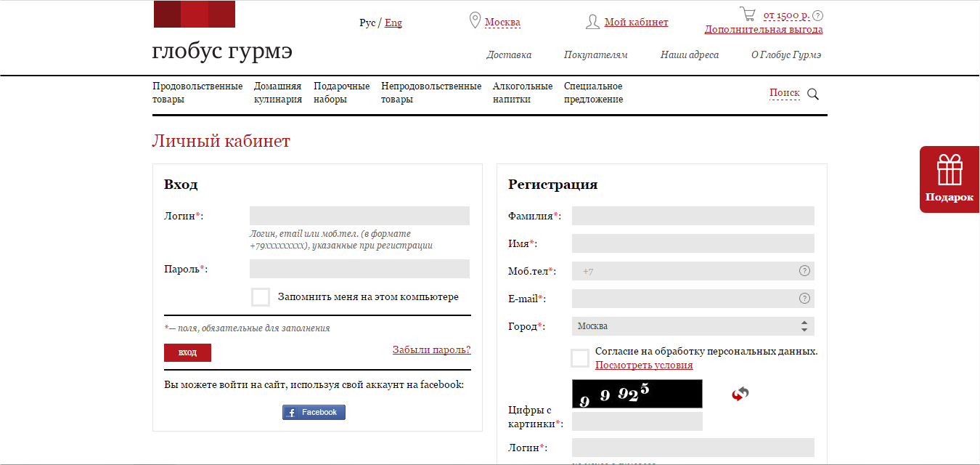This screenshot has height=465, width=980.
Task: Click the Глобус Гурмэ logo
Action: pyautogui.click(x=222, y=33)
